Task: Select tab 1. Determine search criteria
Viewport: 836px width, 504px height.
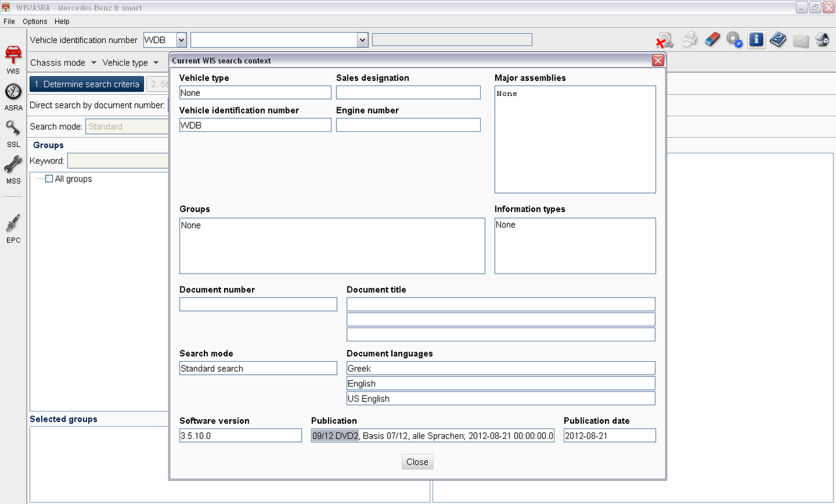Action: [87, 84]
